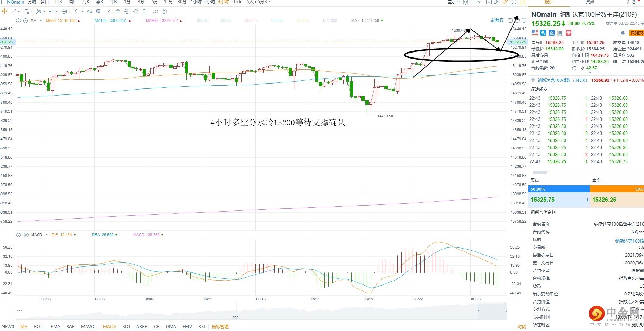Enter fullscreen chart mode

pyautogui.click(x=514, y=2)
